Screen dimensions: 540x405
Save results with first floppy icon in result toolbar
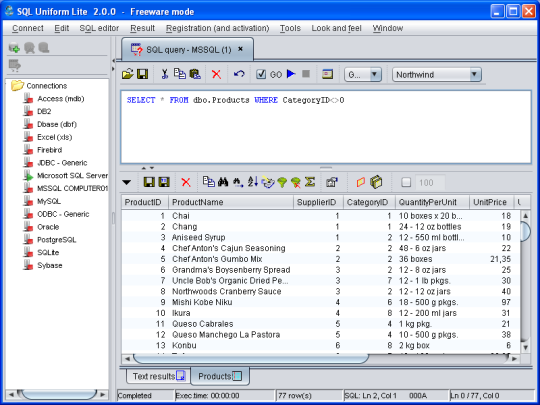[x=149, y=182]
